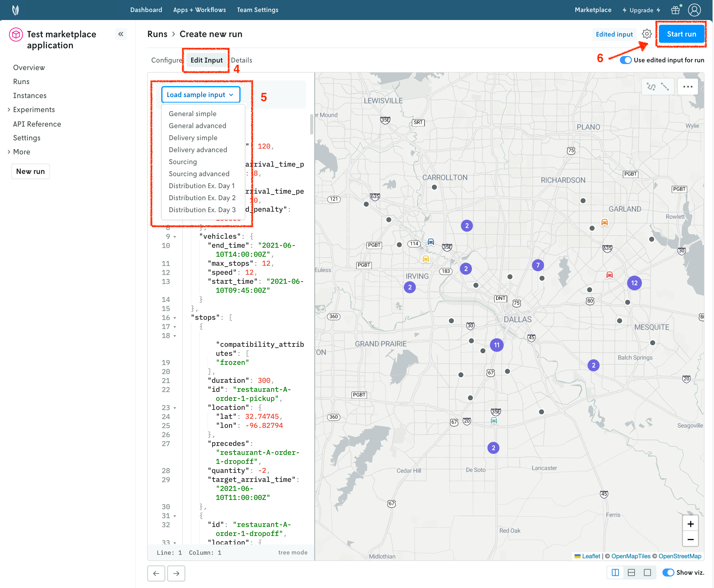The height and width of the screenshot is (588, 714).
Task: Click the gift box icon
Action: pyautogui.click(x=675, y=10)
